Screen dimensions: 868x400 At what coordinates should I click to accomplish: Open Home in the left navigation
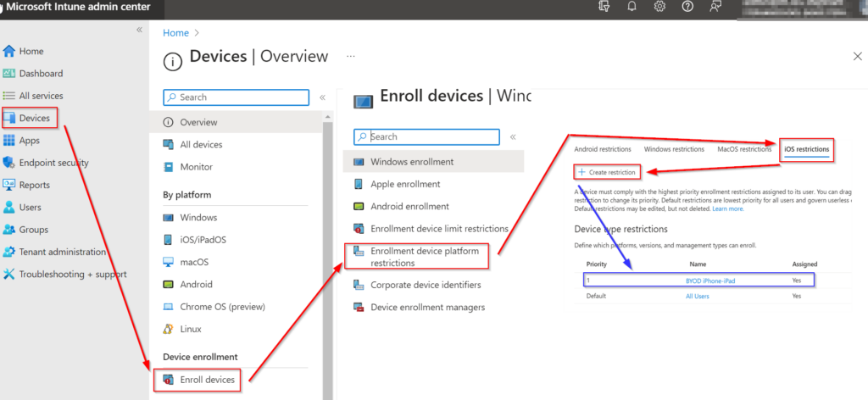tap(24, 51)
